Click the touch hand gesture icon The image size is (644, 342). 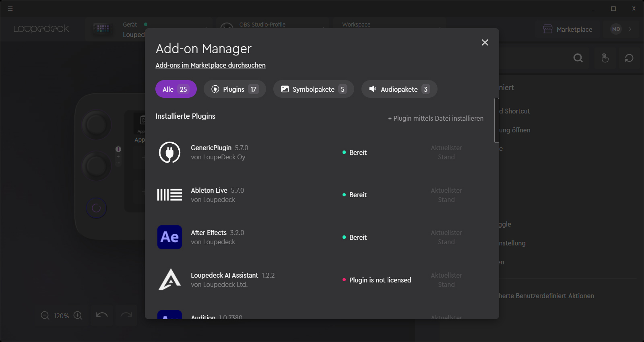pyautogui.click(x=605, y=58)
